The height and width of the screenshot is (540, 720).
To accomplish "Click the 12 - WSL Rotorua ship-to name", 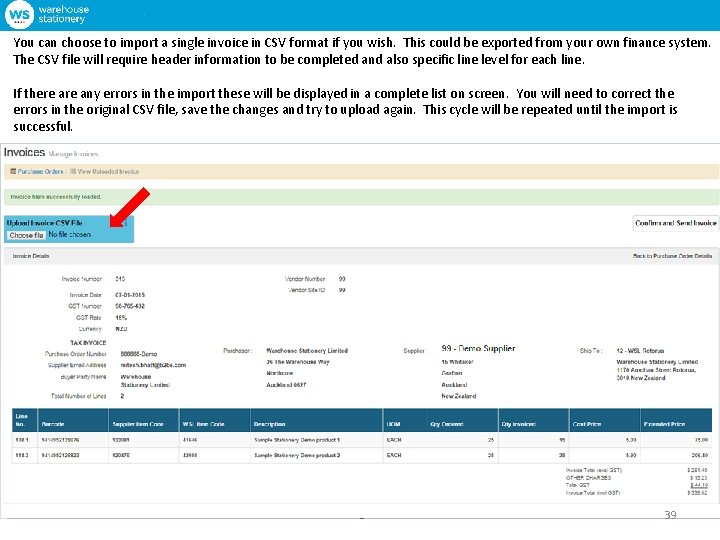I will pos(640,350).
